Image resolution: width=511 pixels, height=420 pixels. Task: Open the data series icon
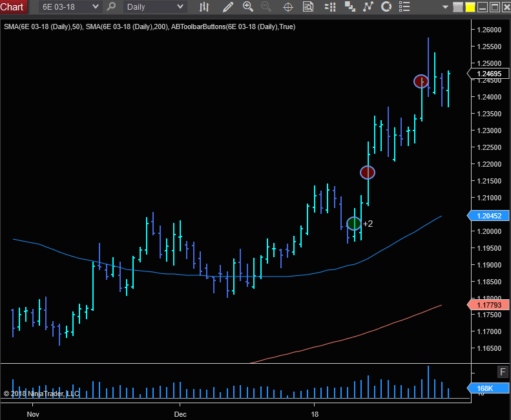click(x=350, y=6)
